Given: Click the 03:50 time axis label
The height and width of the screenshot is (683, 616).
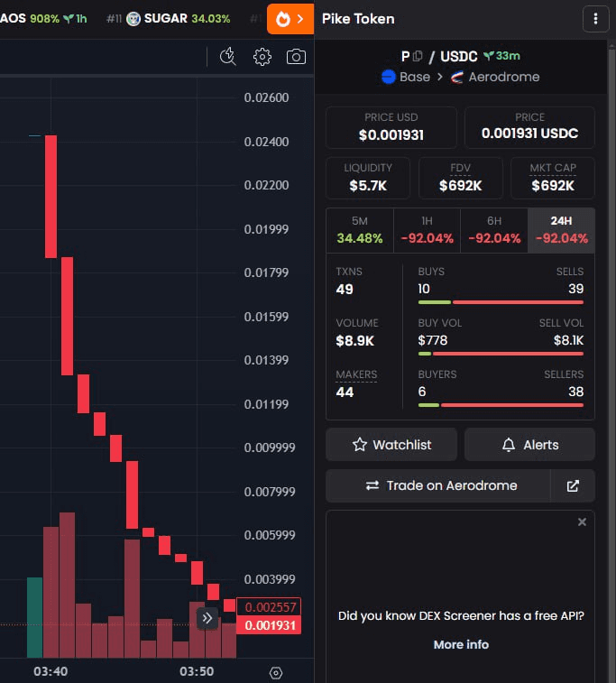Looking at the screenshot, I should 197,671.
